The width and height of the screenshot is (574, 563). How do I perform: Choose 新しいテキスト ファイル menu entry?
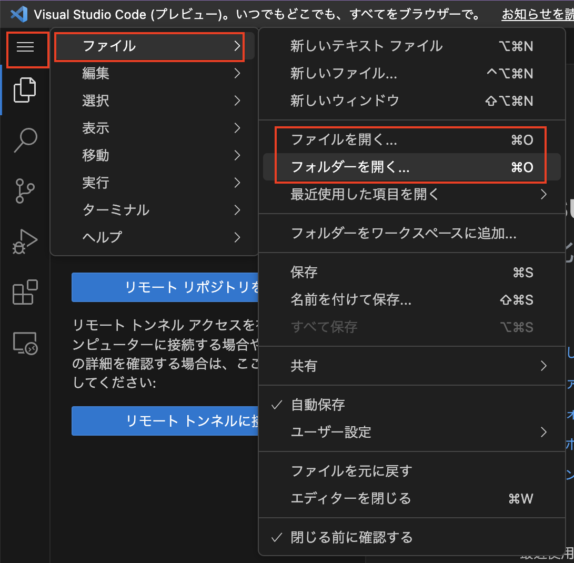[412, 46]
